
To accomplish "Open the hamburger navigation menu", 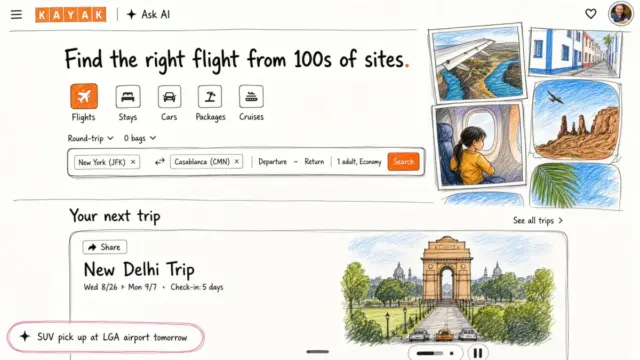I will [x=16, y=15].
